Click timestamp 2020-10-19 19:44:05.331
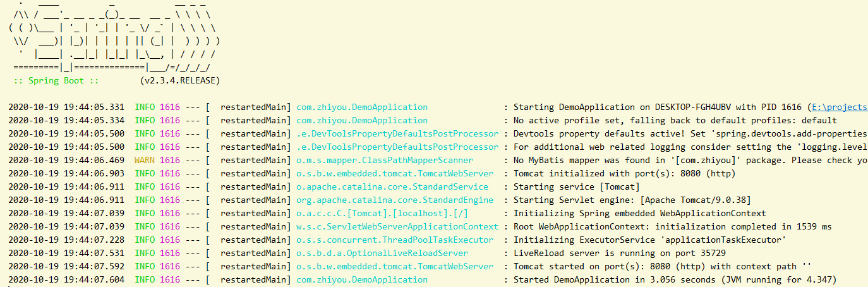 (x=66, y=107)
